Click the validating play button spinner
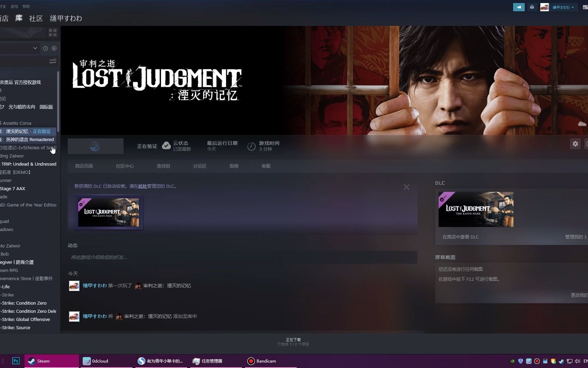 [x=95, y=146]
